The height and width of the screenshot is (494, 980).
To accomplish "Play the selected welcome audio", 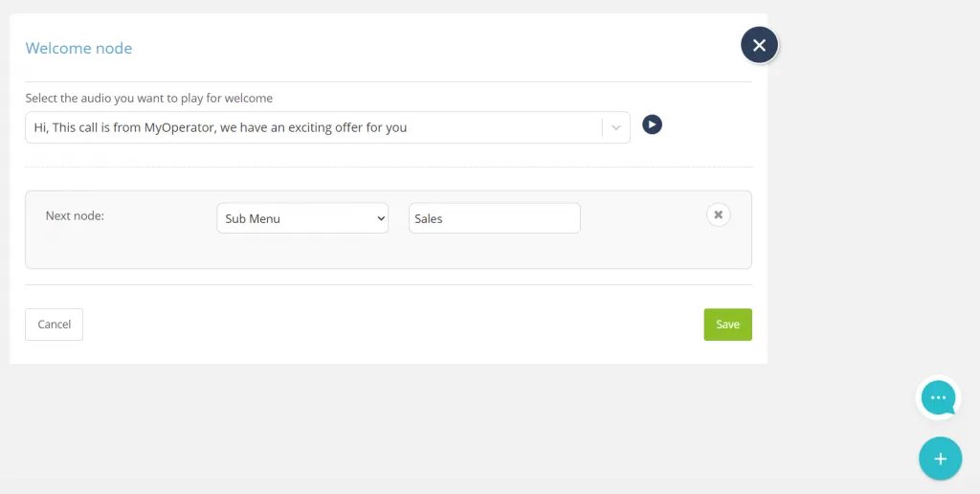I will coord(652,125).
